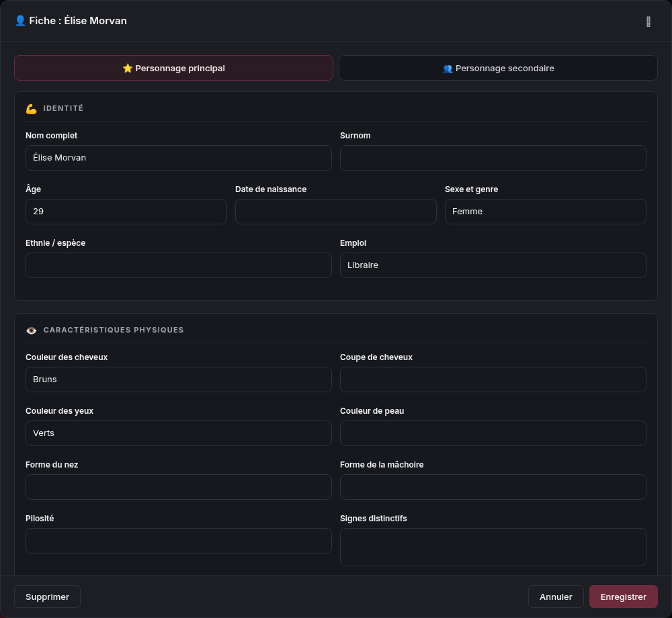The image size is (672, 618).
Task: Click inside the Signes distinctifs text area
Action: pyautogui.click(x=493, y=547)
